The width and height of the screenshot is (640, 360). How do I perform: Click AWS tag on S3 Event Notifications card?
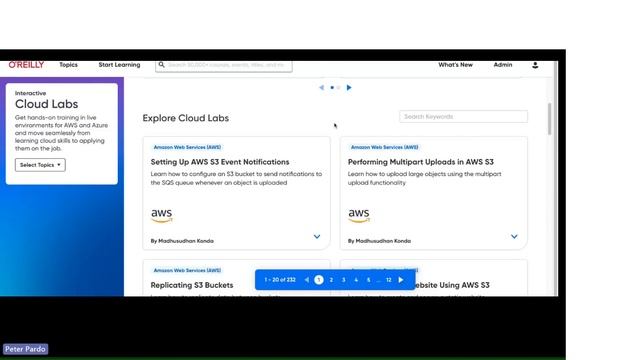[187, 147]
